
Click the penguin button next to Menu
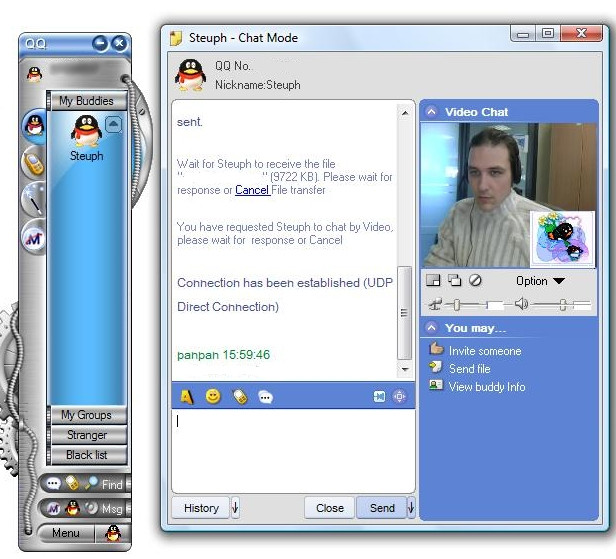(113, 533)
